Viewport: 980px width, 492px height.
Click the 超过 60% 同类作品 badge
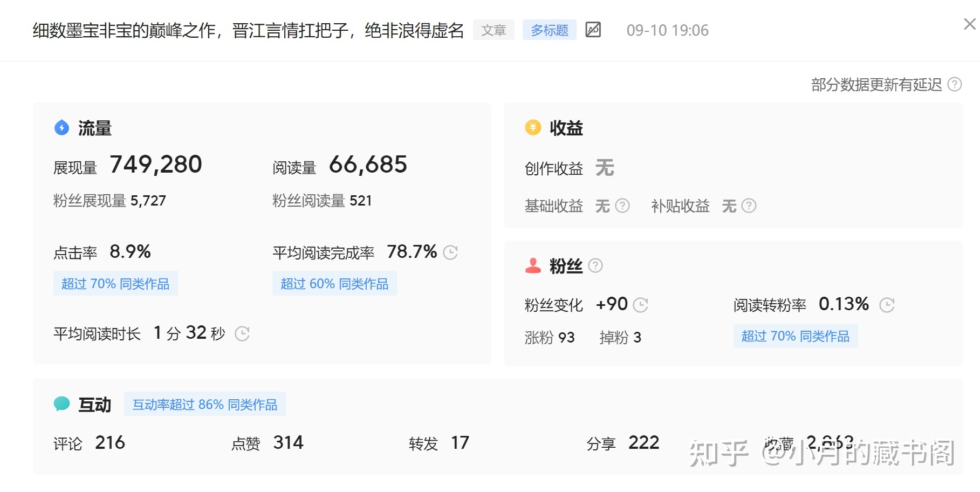[x=334, y=284]
